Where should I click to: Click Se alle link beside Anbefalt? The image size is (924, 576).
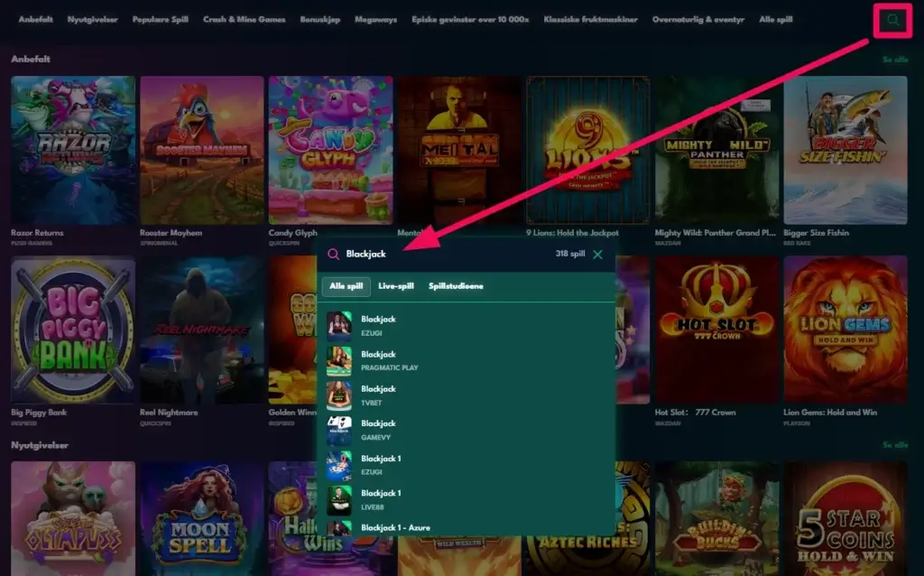(894, 60)
